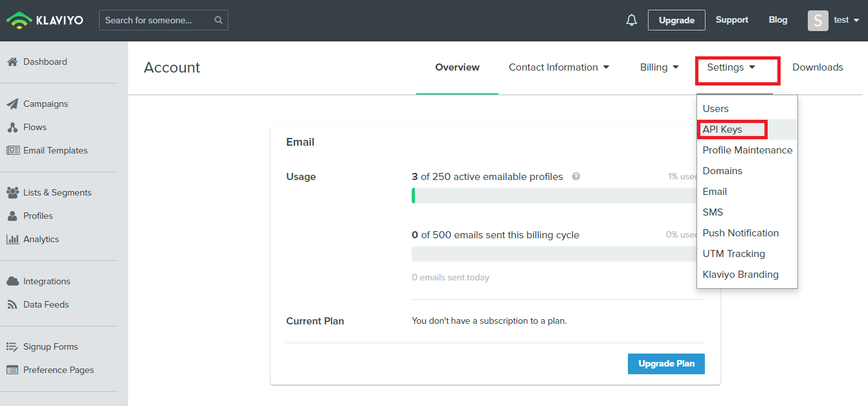Expand the Billing dropdown
The height and width of the screenshot is (406, 868).
coord(660,67)
